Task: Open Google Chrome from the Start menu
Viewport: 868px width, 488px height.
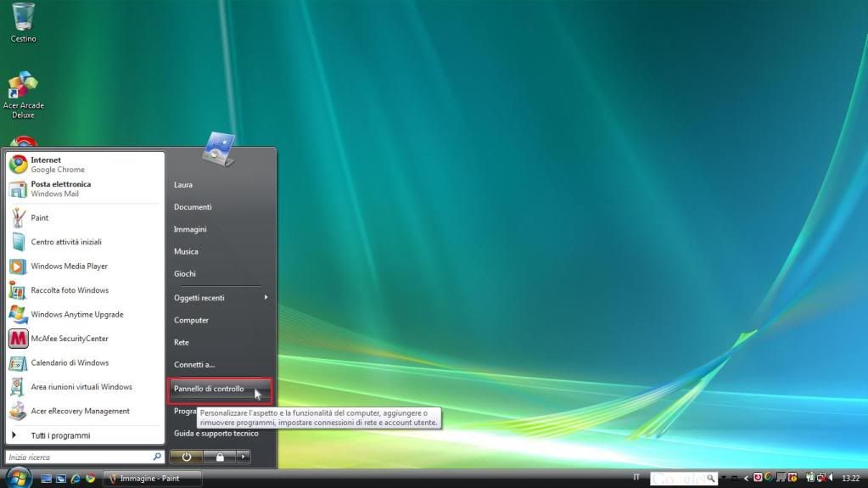Action: pyautogui.click(x=85, y=165)
